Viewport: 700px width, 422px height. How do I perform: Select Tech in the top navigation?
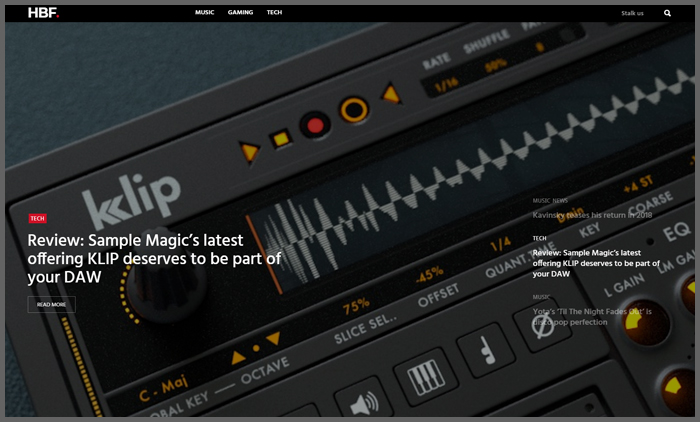274,13
